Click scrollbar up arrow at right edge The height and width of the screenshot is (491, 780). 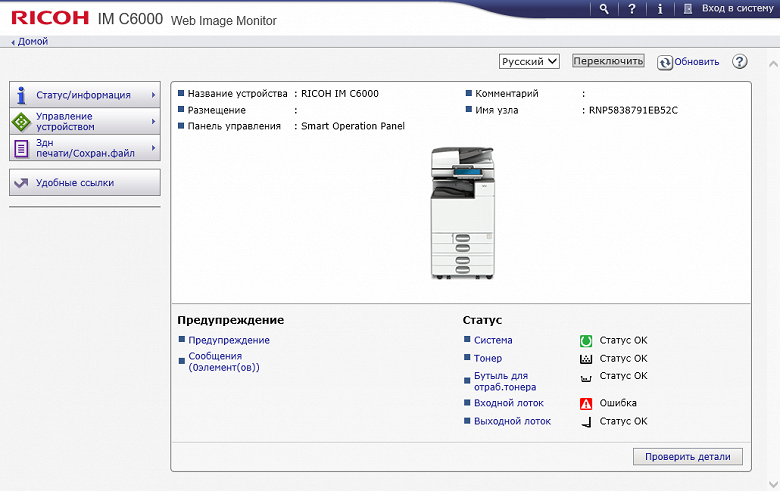tap(773, 64)
